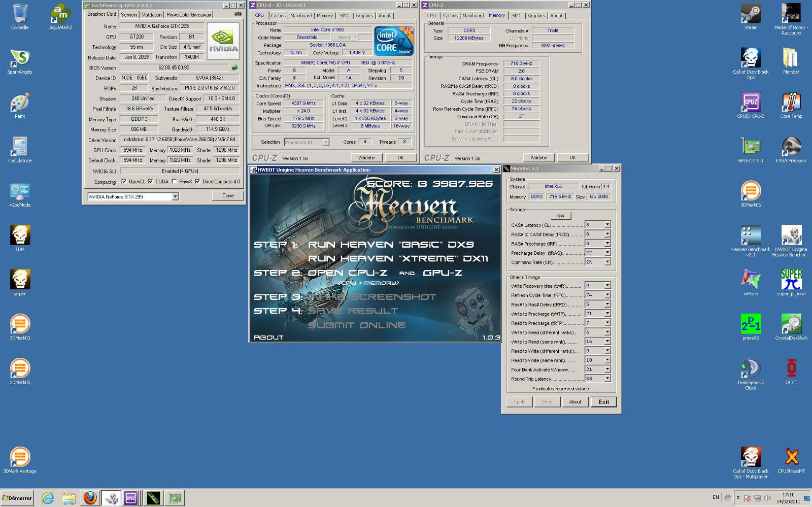Image resolution: width=812 pixels, height=507 pixels.
Task: Click Validate in the CPU-Z ID 1654461 window
Action: pos(366,158)
